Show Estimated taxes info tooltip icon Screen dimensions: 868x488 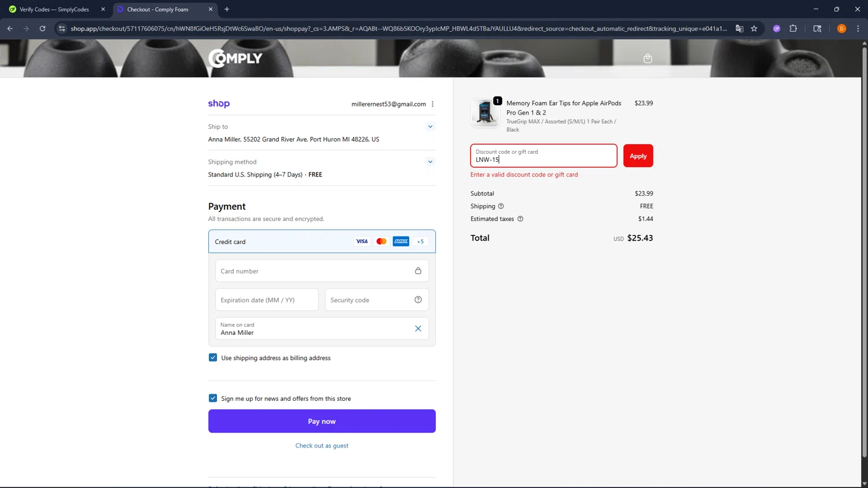point(520,219)
